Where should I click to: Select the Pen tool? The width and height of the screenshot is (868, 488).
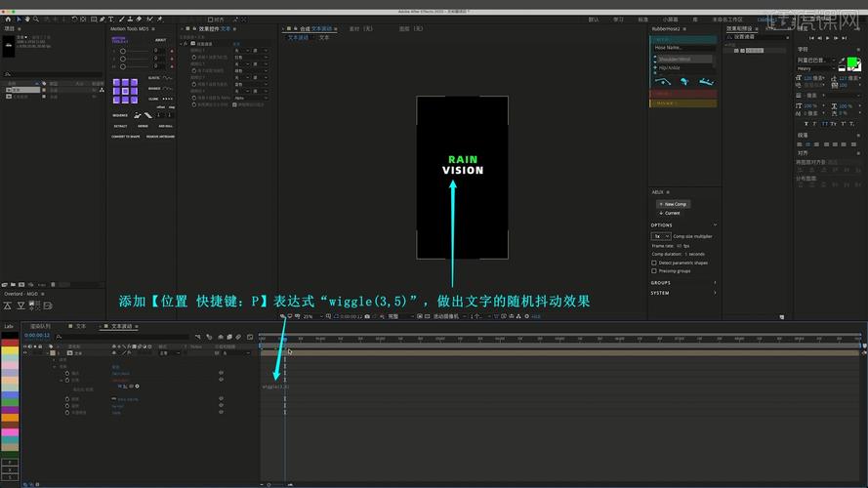pyautogui.click(x=102, y=20)
